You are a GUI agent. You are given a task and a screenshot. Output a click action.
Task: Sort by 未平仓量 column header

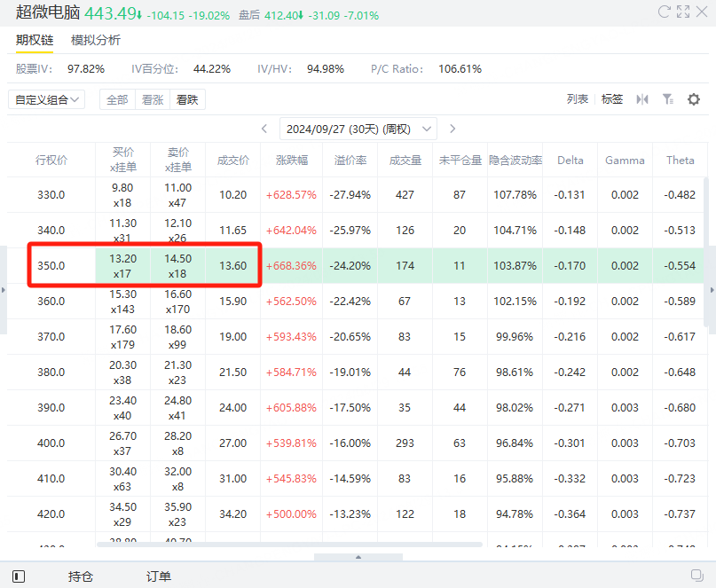[x=460, y=161]
